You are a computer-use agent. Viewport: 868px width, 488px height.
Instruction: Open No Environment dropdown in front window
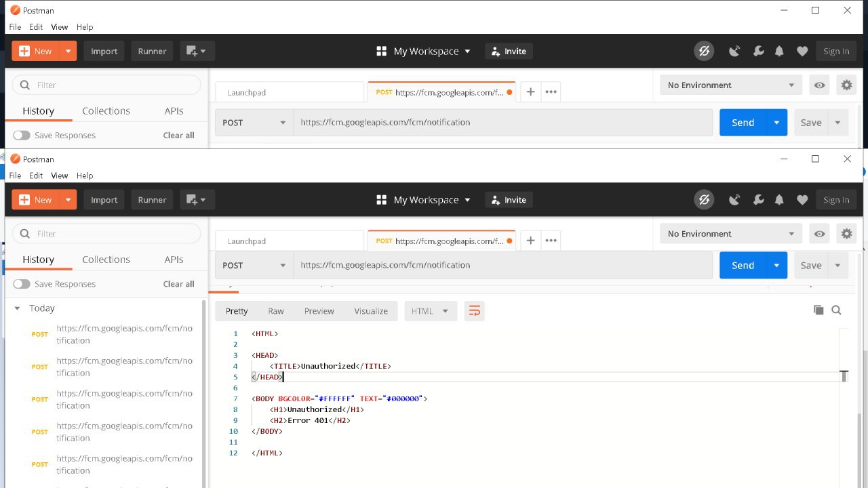coord(731,234)
